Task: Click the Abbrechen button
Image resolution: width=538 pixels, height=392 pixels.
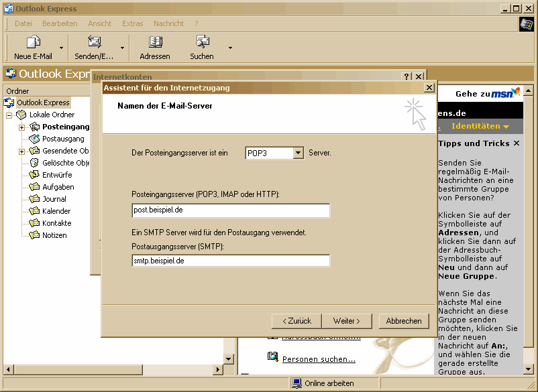Action: (x=404, y=321)
